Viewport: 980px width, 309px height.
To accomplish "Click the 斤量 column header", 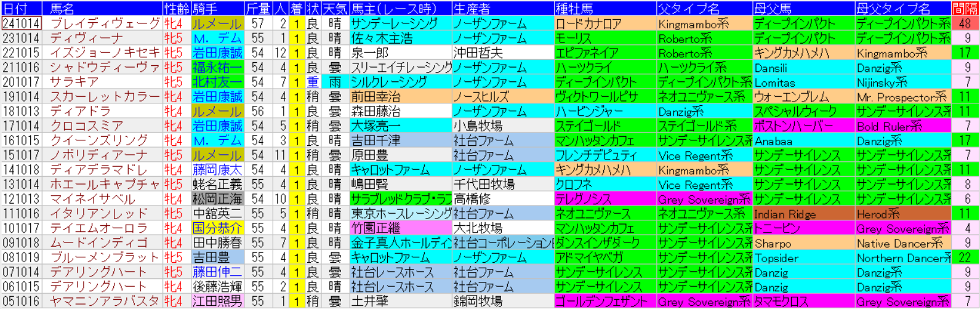I will pos(258,9).
